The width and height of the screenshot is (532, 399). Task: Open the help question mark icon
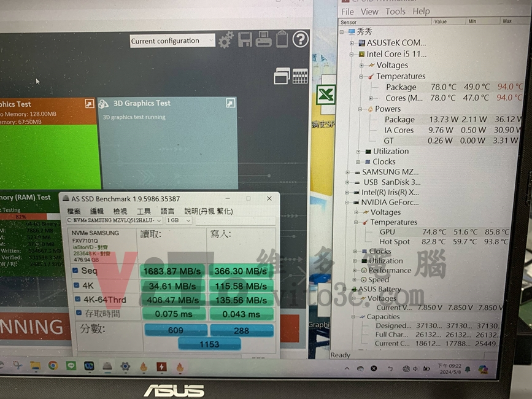pos(300,39)
